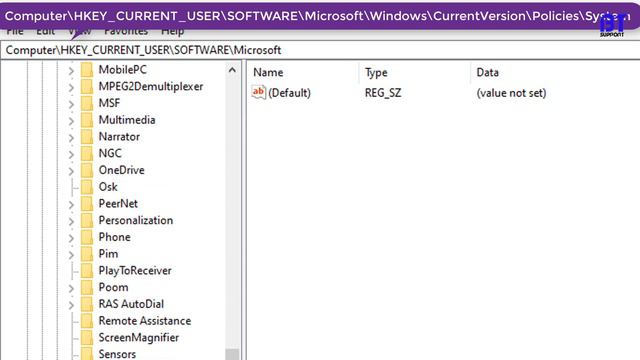
Task: Select the ScreenMagnifier key label
Action: 139,338
